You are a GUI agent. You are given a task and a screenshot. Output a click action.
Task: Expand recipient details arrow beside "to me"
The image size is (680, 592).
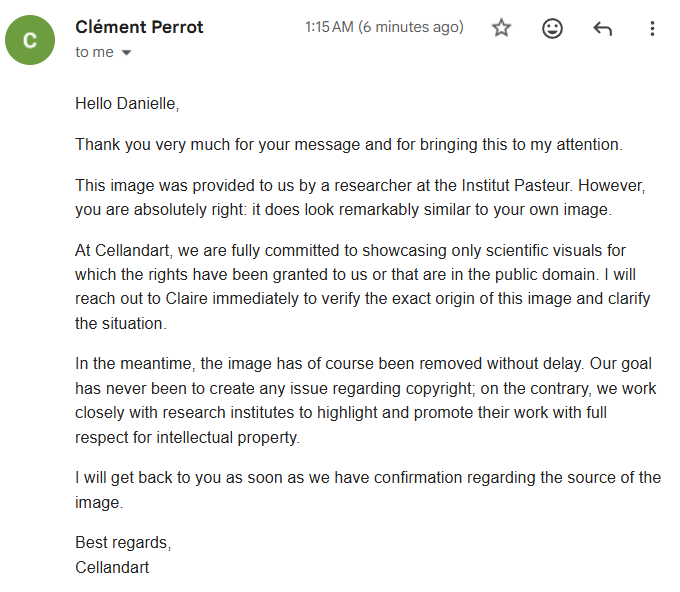coord(126,53)
